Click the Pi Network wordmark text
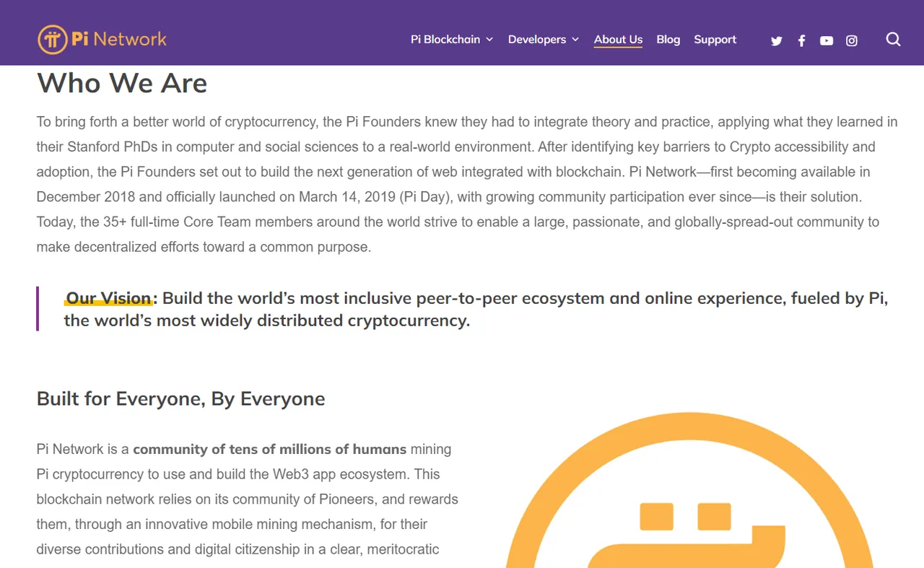The image size is (924, 568). [119, 39]
